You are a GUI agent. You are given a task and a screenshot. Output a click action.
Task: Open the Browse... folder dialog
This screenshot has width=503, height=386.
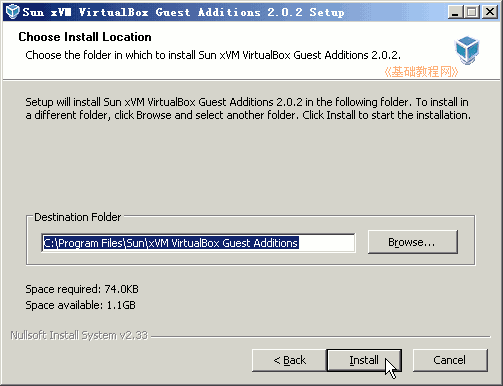[x=413, y=242]
